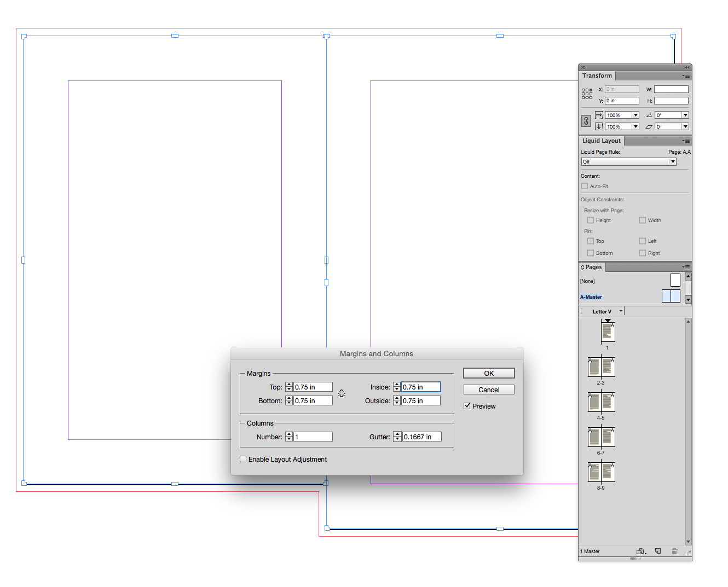Open the Pages panel flyout menu
The image size is (728, 587).
686,267
